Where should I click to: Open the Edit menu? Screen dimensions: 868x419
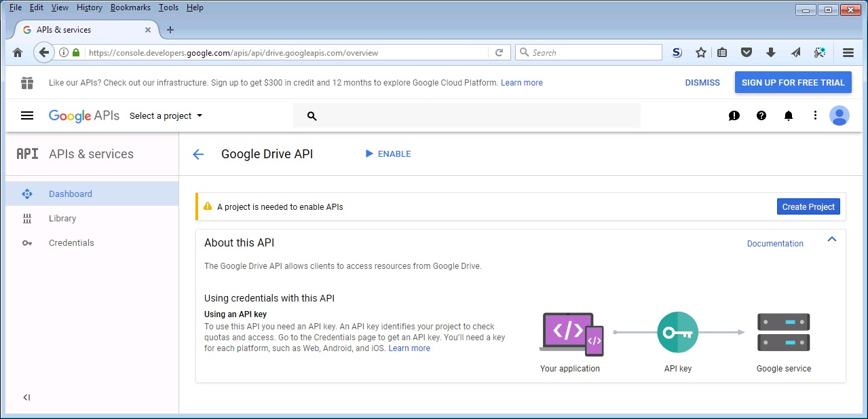click(x=37, y=7)
